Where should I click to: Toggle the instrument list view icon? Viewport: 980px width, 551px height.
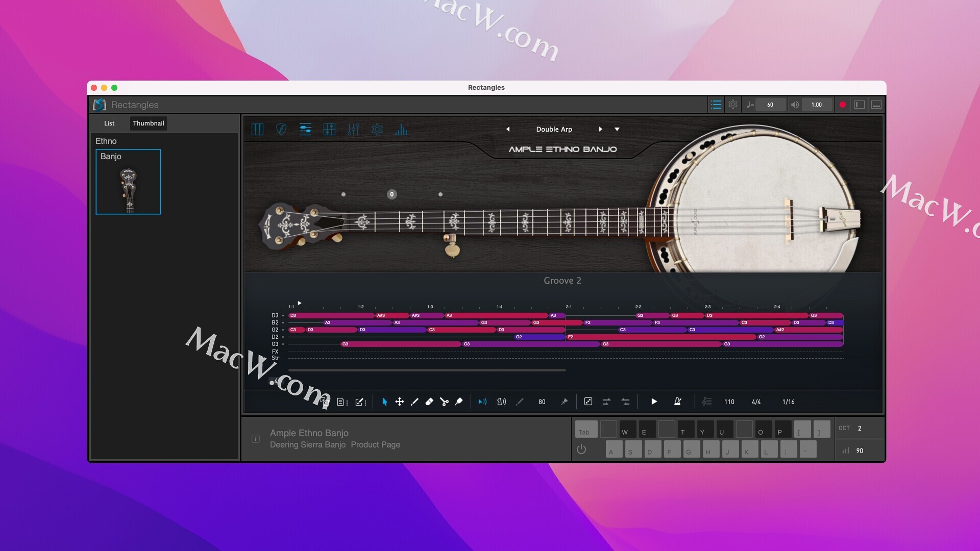[716, 105]
